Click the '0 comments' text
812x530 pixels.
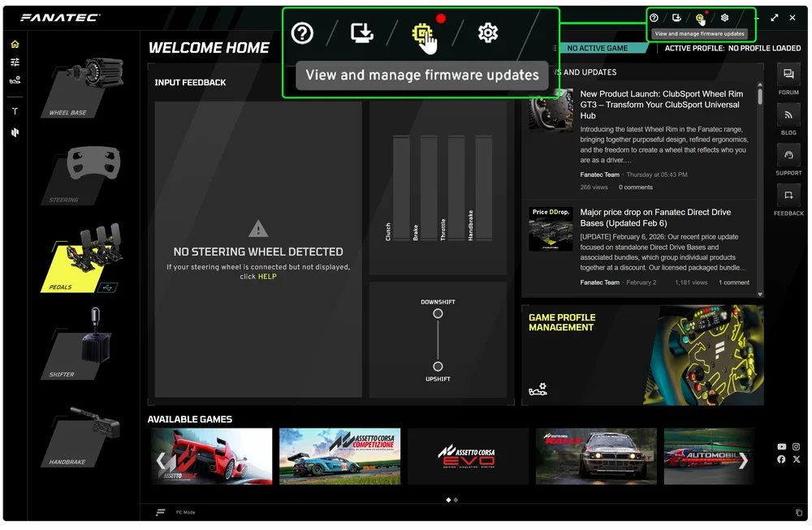click(636, 187)
